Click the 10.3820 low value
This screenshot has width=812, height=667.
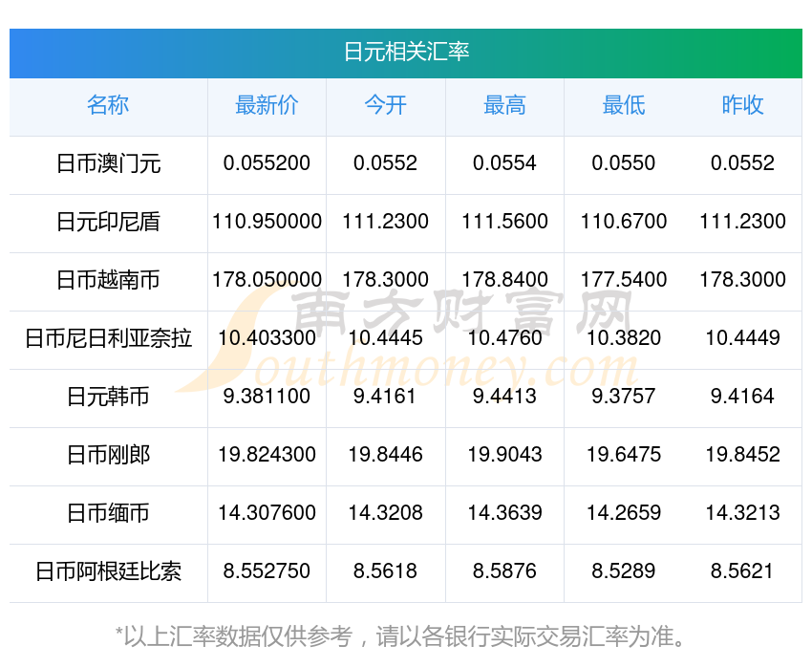pos(624,338)
